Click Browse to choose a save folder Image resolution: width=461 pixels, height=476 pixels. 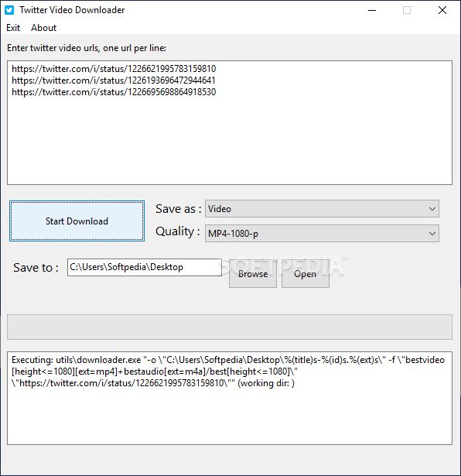coord(253,274)
